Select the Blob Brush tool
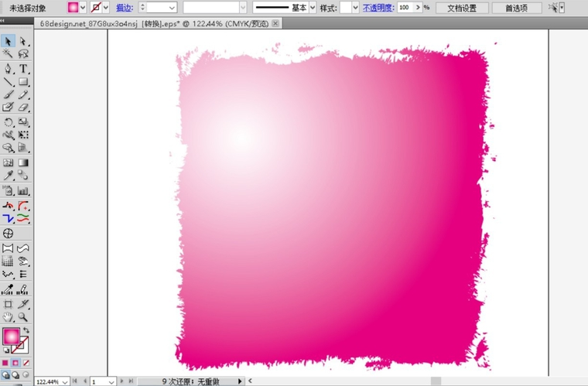The image size is (588, 386). 8,108
